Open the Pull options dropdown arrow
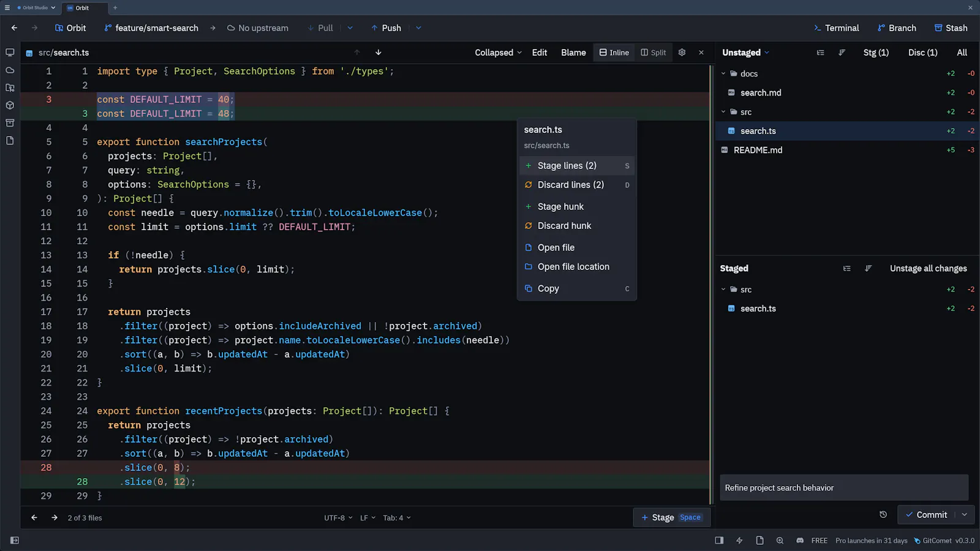 point(350,28)
